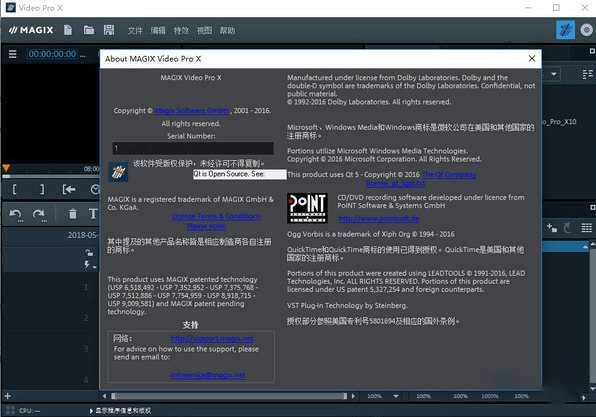Click the 00:00:00:00 timecode display
This screenshot has height=417, width=596.
(x=52, y=54)
